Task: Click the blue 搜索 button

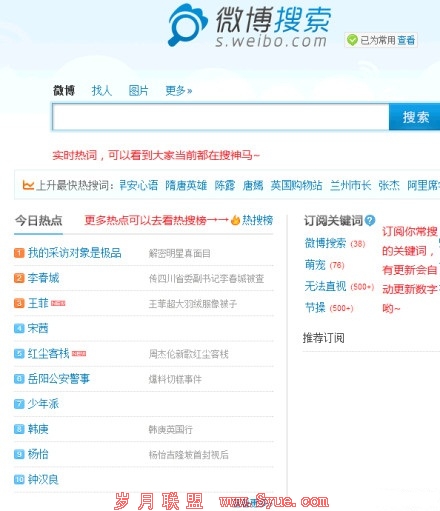Action: coord(415,117)
